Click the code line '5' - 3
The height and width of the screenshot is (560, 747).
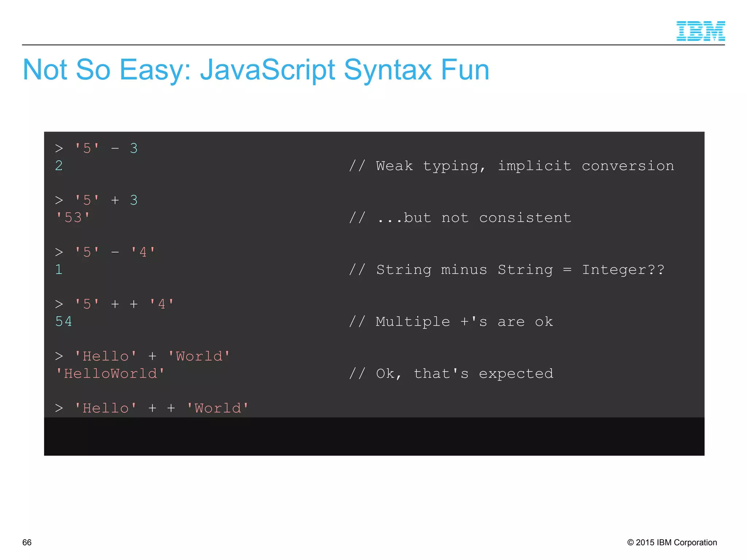pos(96,148)
